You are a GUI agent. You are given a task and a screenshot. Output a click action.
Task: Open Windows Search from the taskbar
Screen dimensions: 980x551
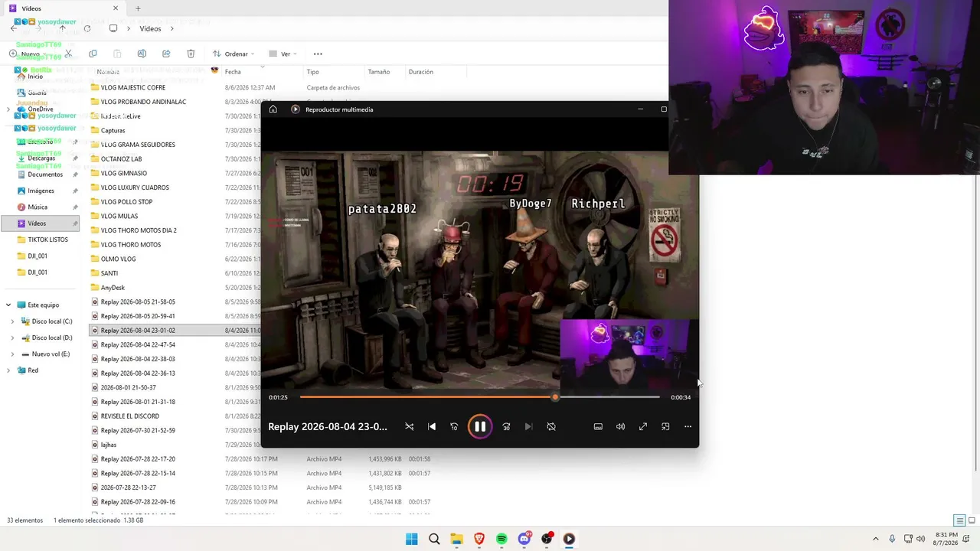point(434,539)
